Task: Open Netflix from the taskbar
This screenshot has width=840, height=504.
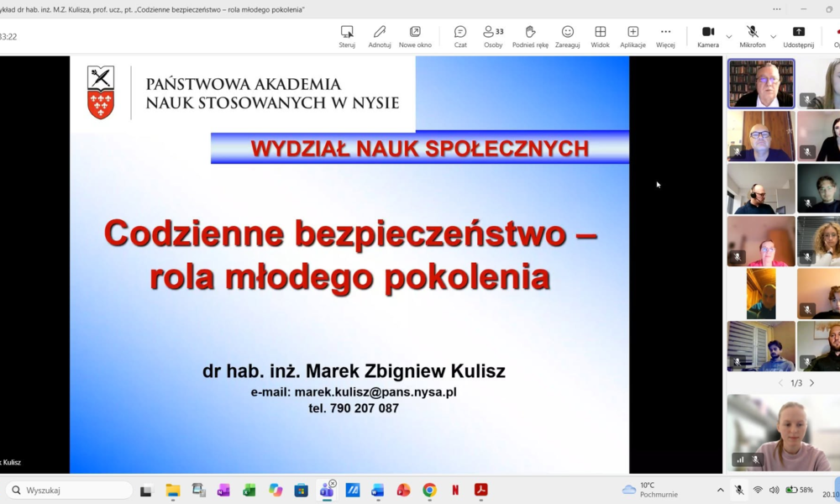Action: 455,490
